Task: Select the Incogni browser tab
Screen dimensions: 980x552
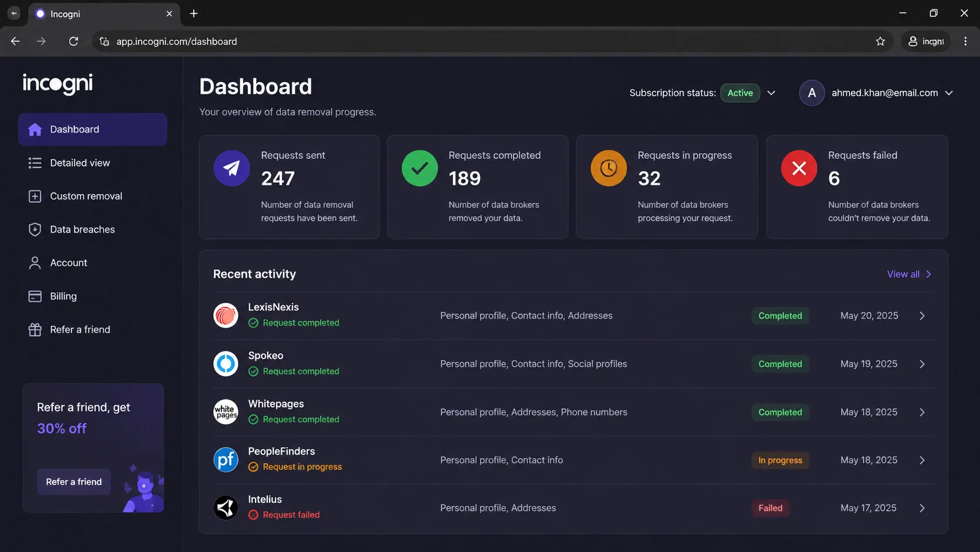Action: (x=105, y=13)
